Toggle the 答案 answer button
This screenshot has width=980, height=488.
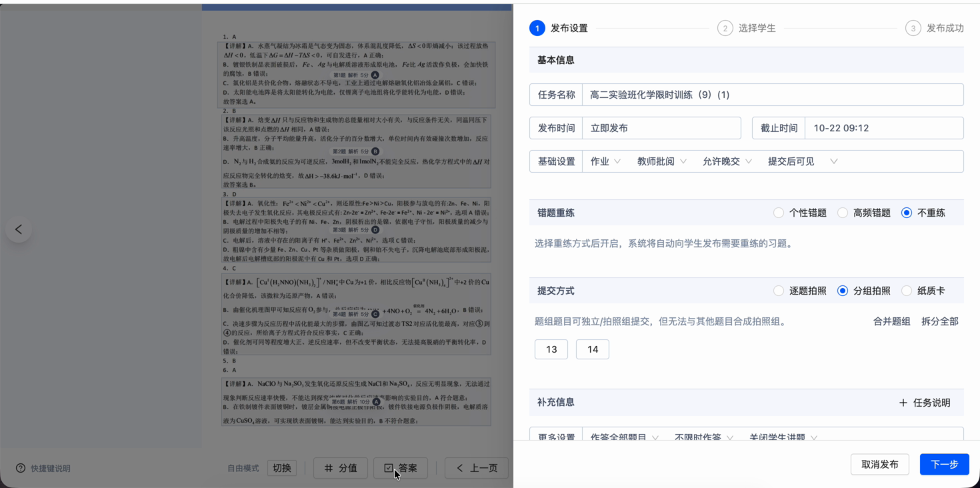(x=401, y=468)
